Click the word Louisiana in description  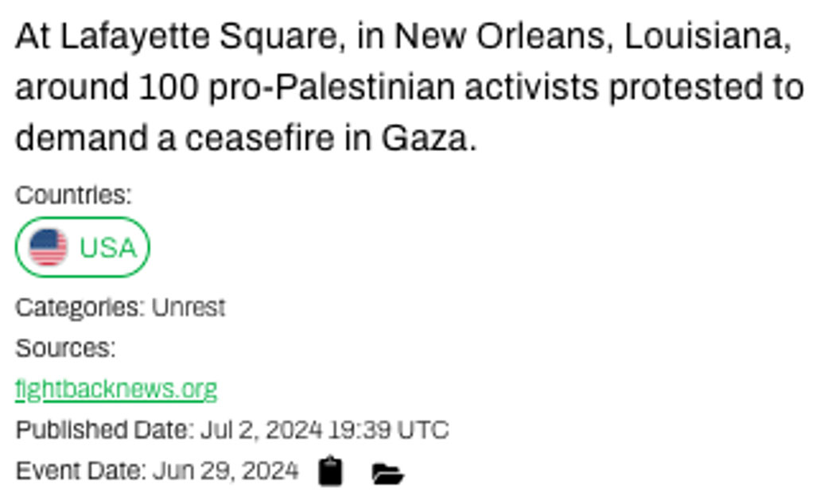[x=705, y=37]
